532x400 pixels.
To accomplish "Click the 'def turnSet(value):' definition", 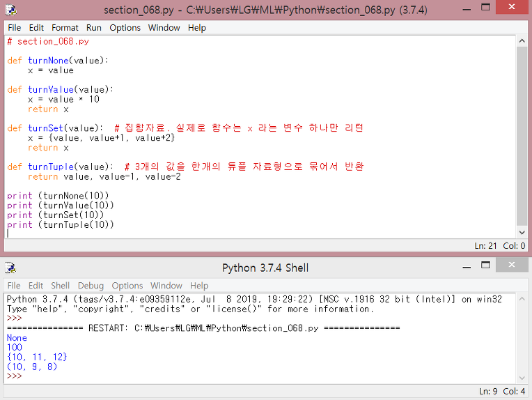I will (x=55, y=128).
